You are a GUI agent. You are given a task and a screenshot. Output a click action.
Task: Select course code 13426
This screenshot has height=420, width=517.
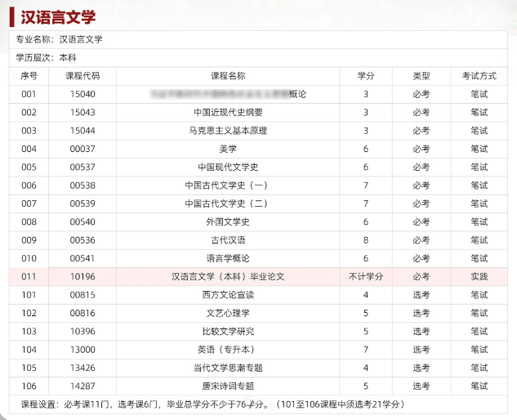(82, 368)
